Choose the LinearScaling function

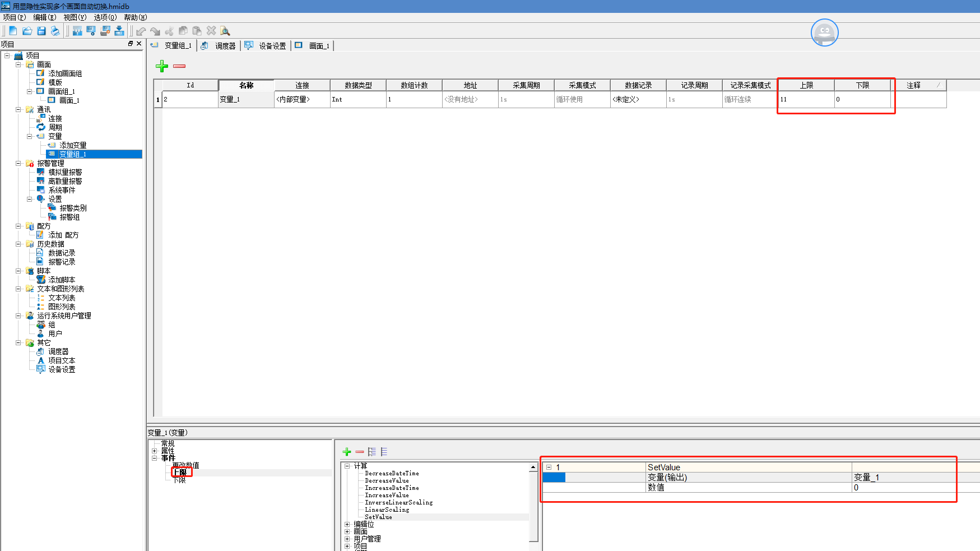click(x=387, y=510)
